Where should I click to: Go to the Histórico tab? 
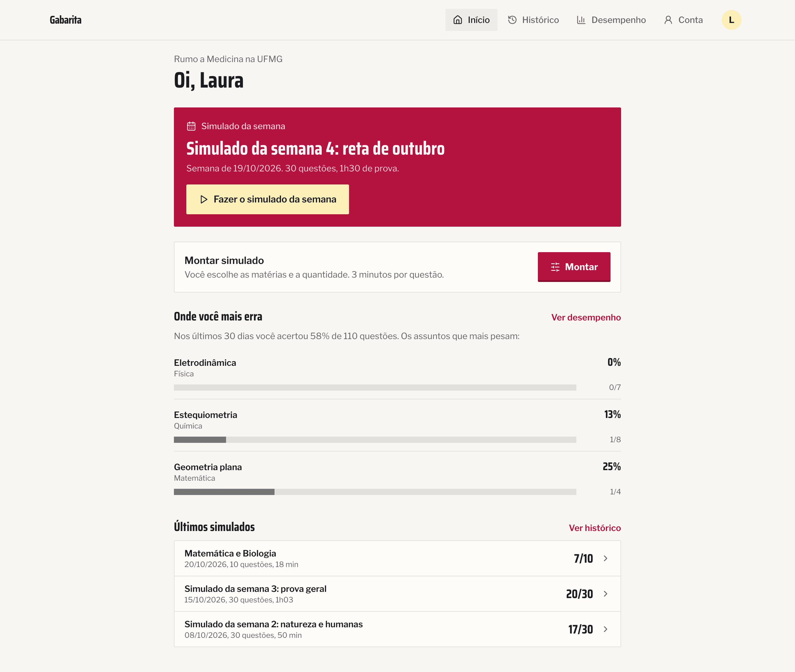click(x=533, y=20)
